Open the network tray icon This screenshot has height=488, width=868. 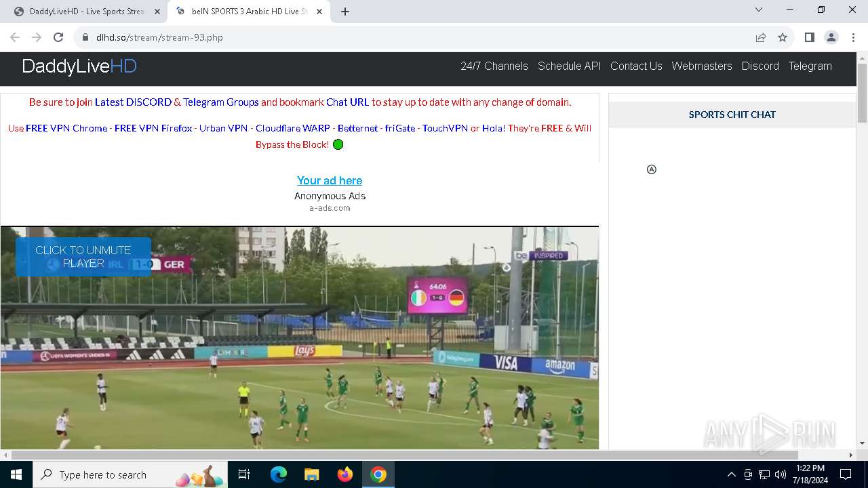(x=764, y=474)
